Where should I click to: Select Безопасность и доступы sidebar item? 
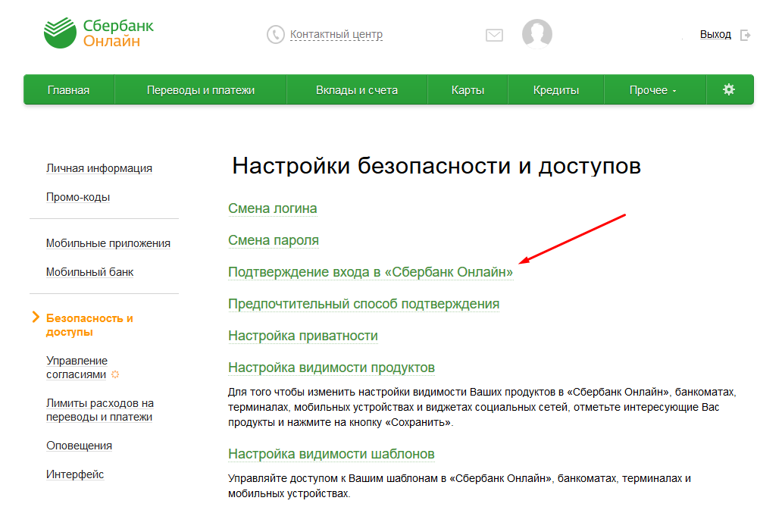pos(89,325)
